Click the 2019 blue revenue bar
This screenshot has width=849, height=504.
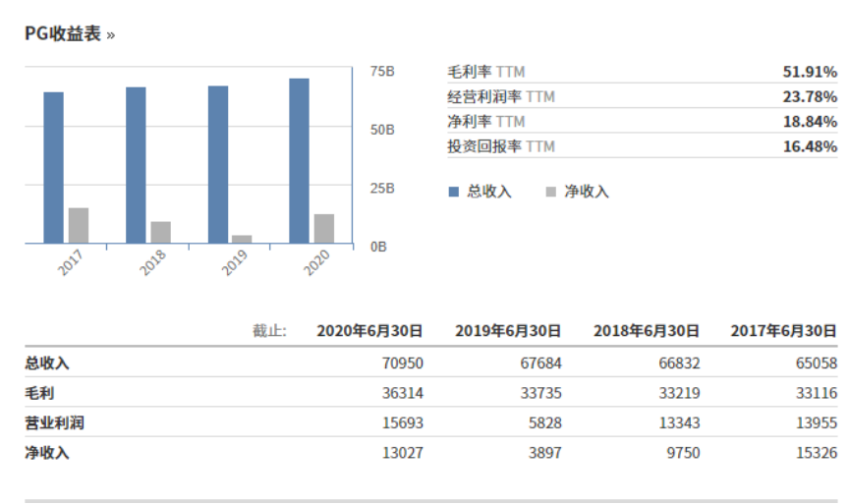pos(218,165)
